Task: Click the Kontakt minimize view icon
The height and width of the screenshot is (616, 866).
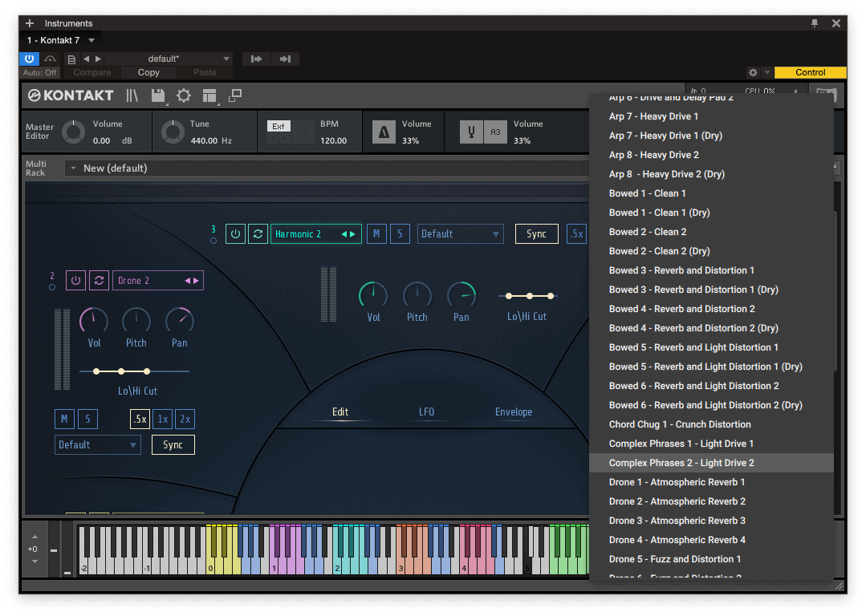Action: (x=235, y=95)
